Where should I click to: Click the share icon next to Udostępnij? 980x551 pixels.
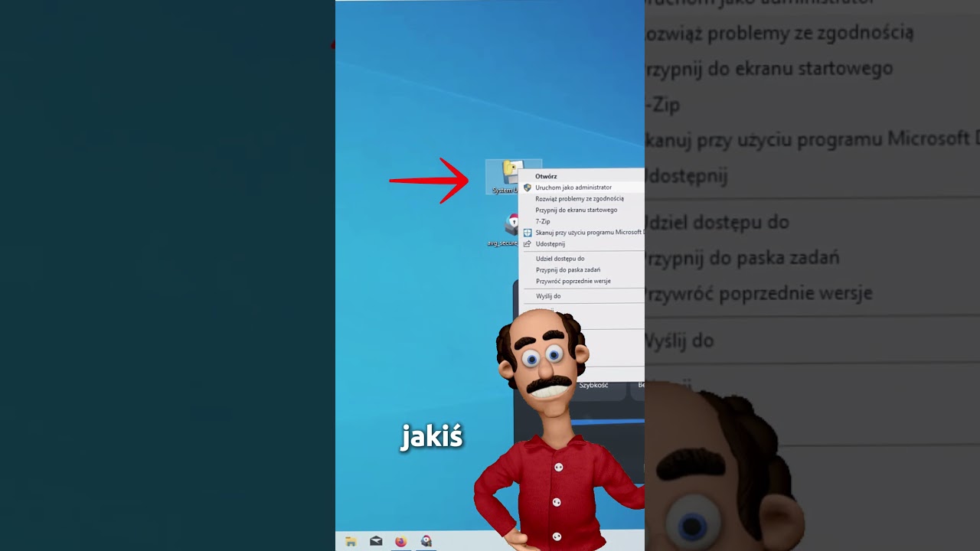coord(528,244)
